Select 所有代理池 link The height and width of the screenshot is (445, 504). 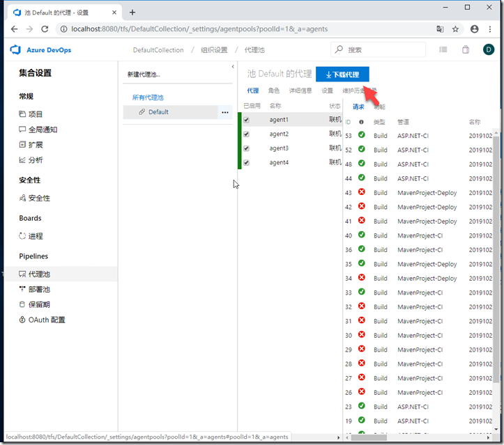point(148,97)
